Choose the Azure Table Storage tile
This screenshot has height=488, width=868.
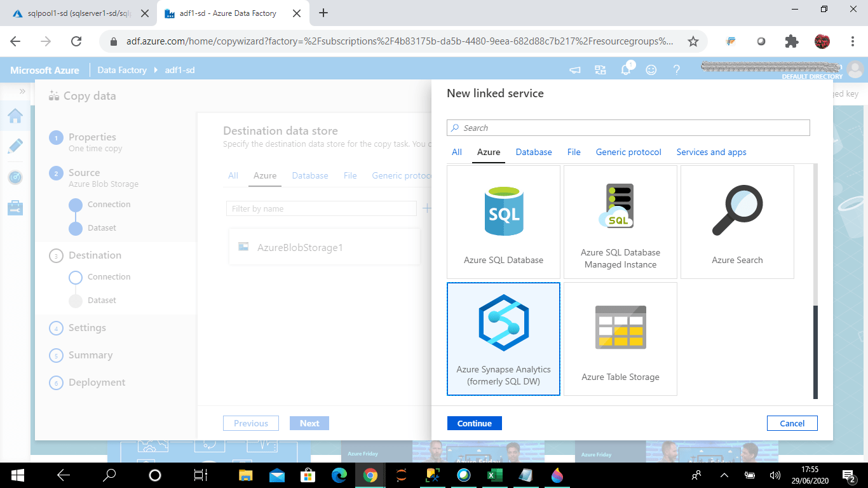620,339
